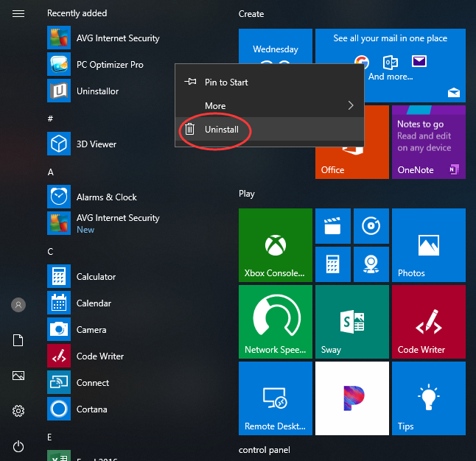The width and height of the screenshot is (476, 461).
Task: Open the hamburger menu at top left
Action: tap(18, 14)
